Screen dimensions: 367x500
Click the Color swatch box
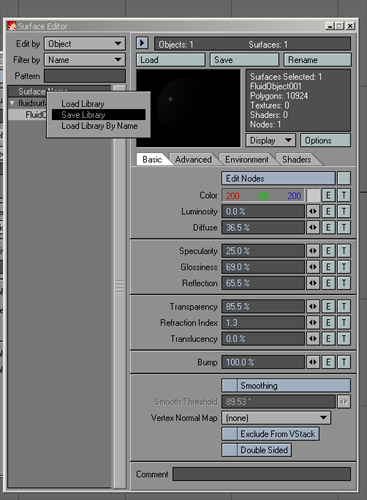click(313, 195)
